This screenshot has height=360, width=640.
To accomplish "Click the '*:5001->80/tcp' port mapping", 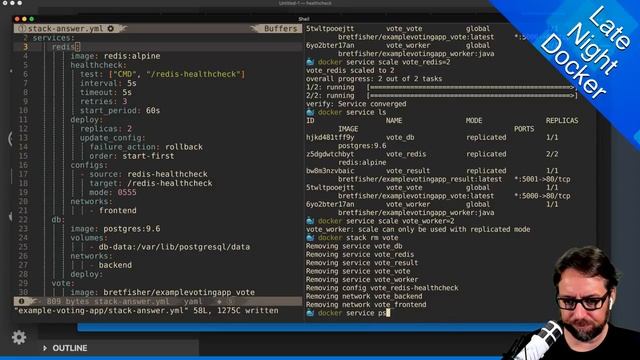I will pyautogui.click(x=542, y=179).
